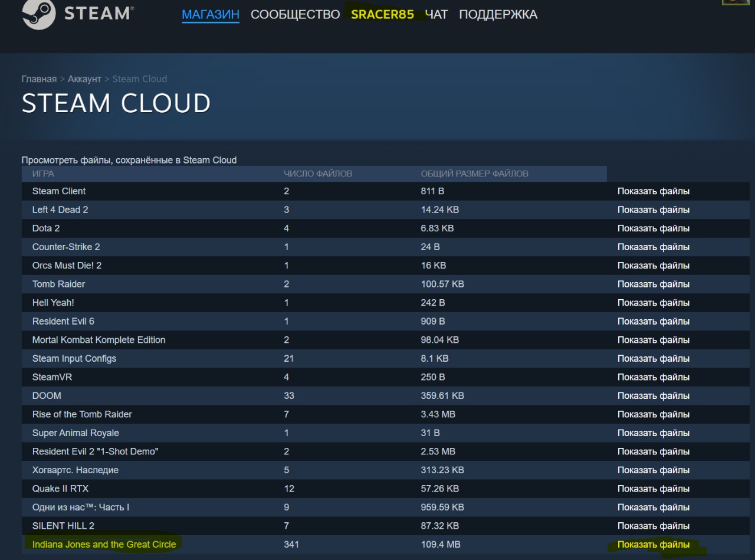Click the ЧИСЛО ФАЙЛОВ column header
Screen dimensions: 755x560
[x=318, y=173]
